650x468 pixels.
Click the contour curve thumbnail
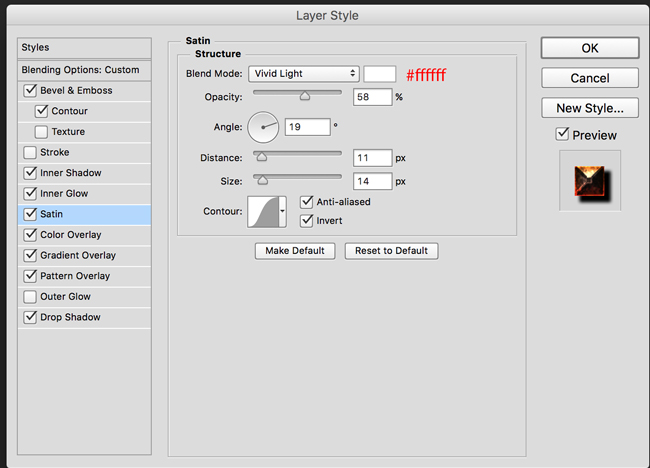point(263,211)
